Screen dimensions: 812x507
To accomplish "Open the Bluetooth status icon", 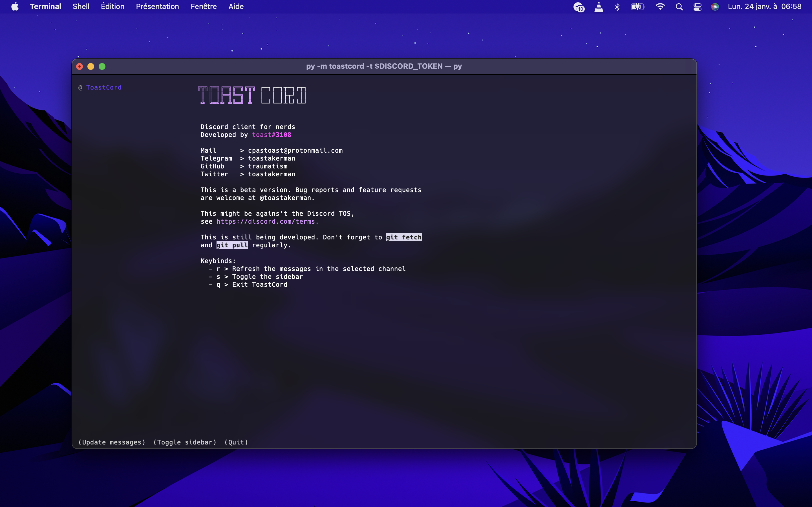I will click(x=617, y=6).
